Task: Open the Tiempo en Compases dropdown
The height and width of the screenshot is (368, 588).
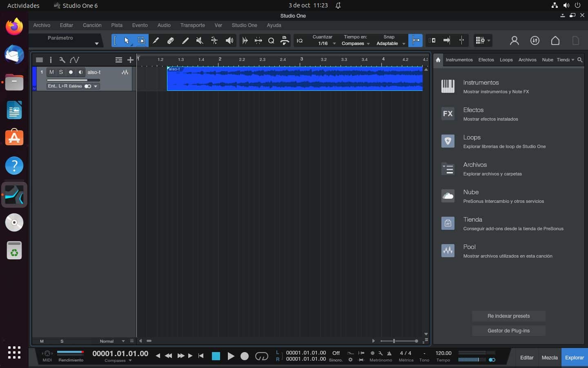Action: pos(368,44)
